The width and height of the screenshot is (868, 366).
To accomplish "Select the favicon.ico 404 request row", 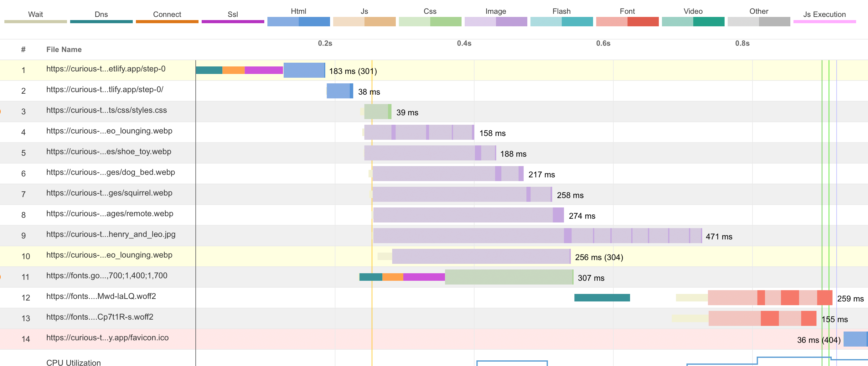I will (107, 338).
